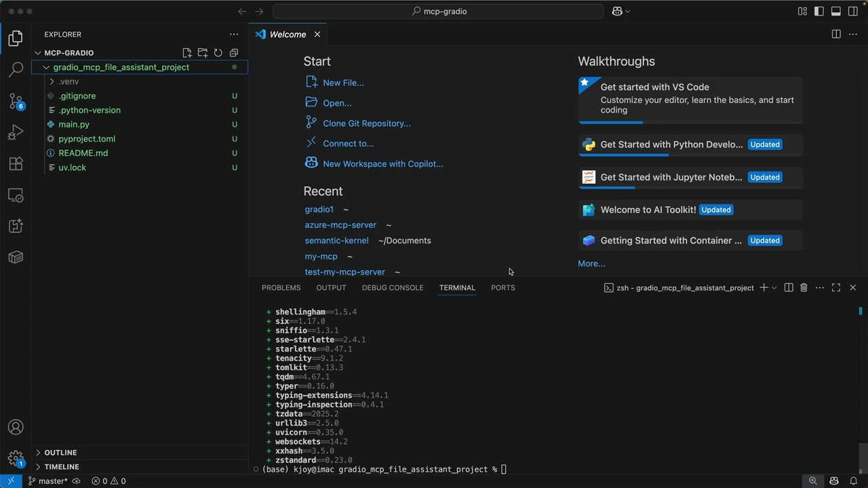The width and height of the screenshot is (868, 488).
Task: Click the mcp-gradio command center search box
Action: (x=438, y=11)
